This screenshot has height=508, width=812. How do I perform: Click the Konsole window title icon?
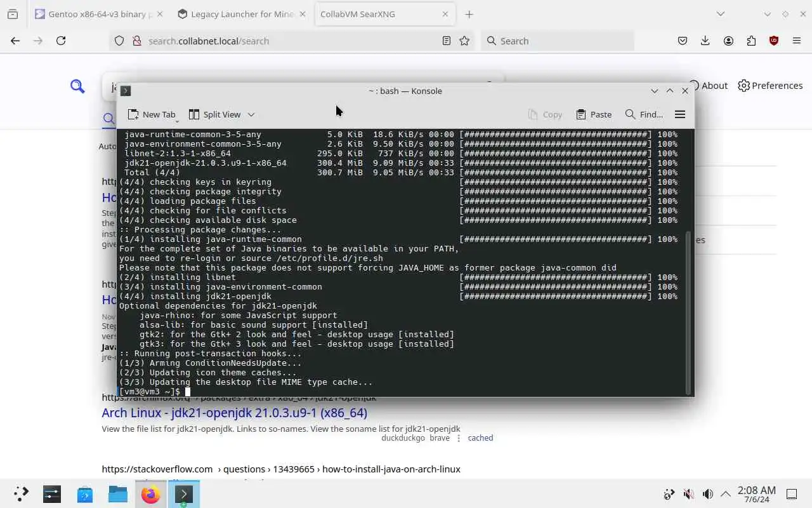(126, 91)
